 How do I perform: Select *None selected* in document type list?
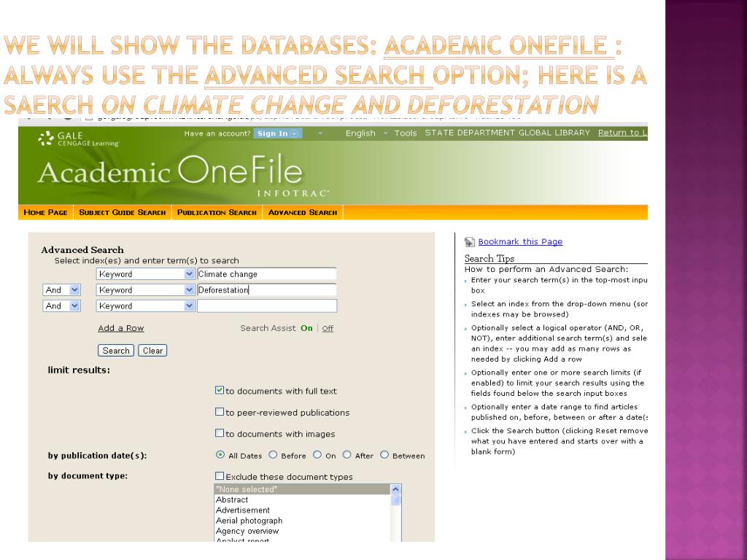tap(303, 489)
